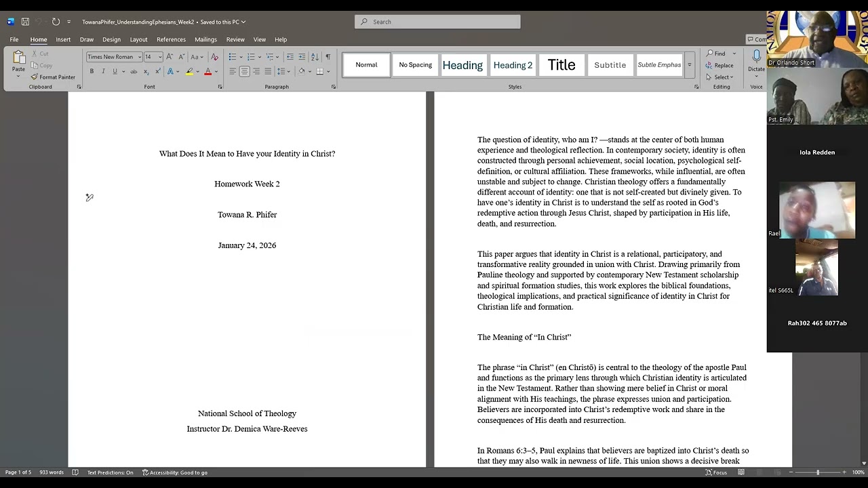Apply the No Spacing style
This screenshot has height=488, width=868.
click(x=416, y=65)
